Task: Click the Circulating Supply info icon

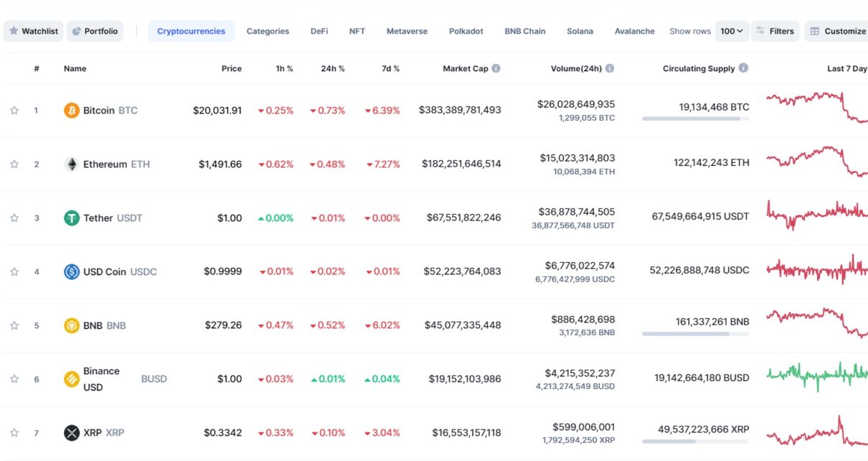Action: (743, 68)
